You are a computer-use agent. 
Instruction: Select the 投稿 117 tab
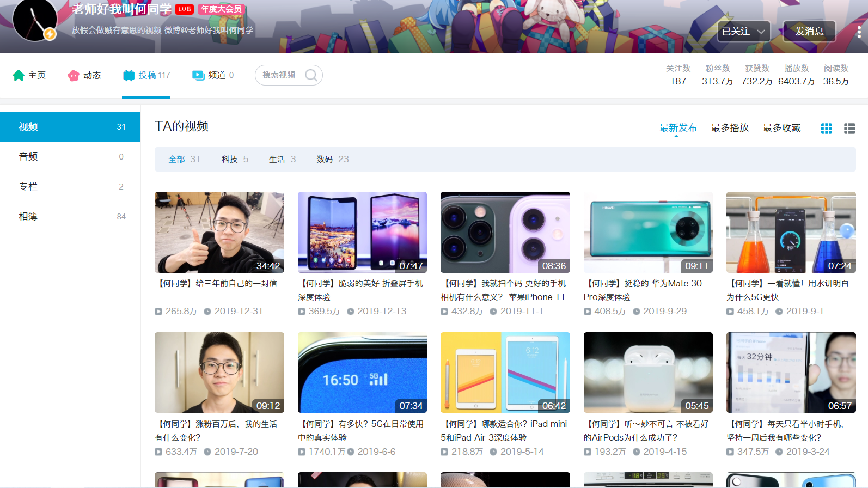(x=146, y=75)
